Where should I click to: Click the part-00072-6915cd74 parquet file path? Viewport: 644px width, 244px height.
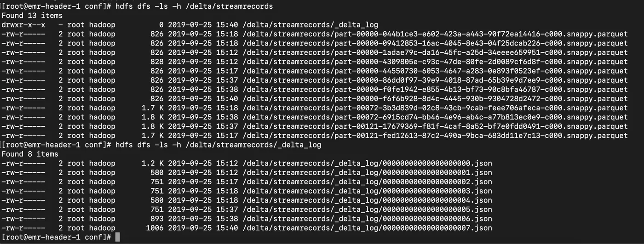(x=435, y=117)
